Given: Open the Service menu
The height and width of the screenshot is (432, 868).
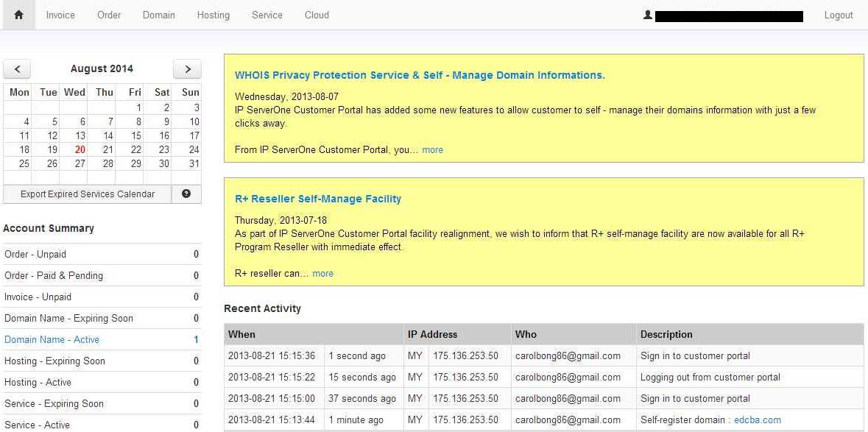Looking at the screenshot, I should coord(267,15).
